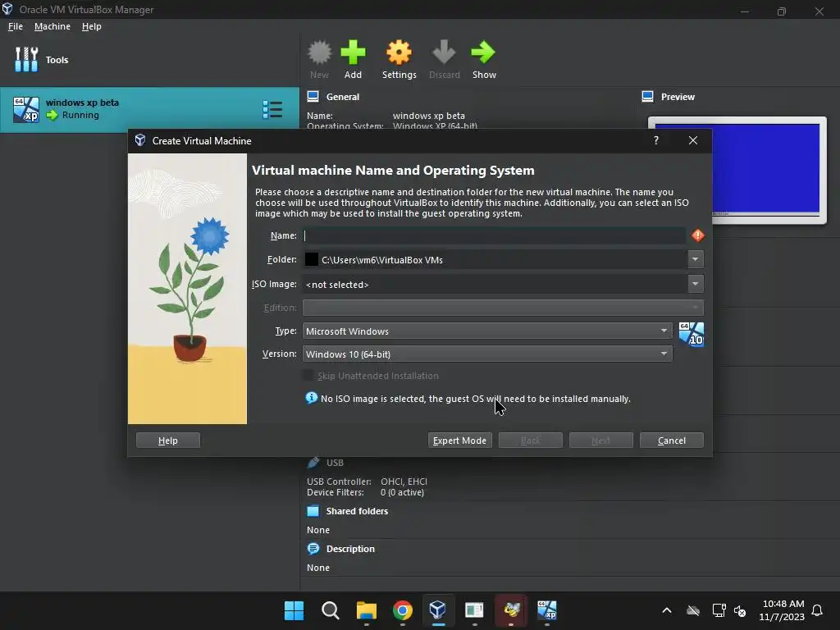Screen dimensions: 840x630
Task: Open the notifications bell in tray
Action: pyautogui.click(x=818, y=610)
